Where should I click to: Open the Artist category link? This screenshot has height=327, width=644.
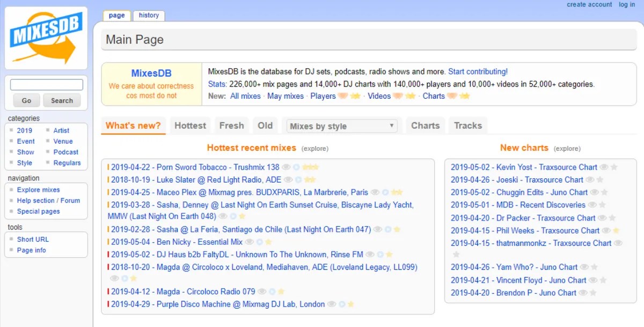(x=61, y=130)
